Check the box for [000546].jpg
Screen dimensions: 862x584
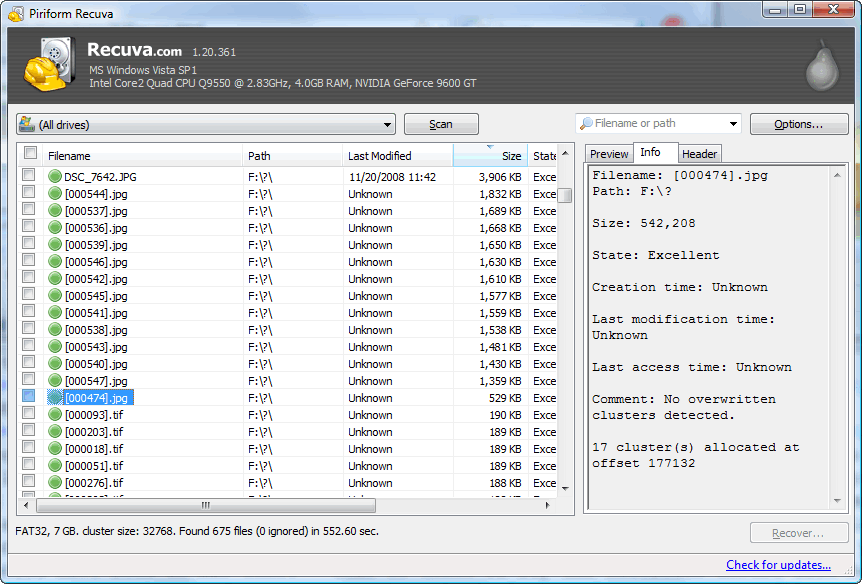tap(29, 260)
